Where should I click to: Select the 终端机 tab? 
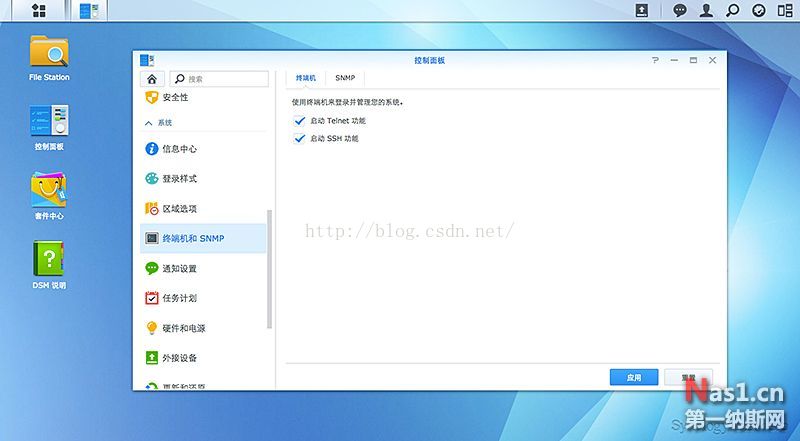[304, 78]
